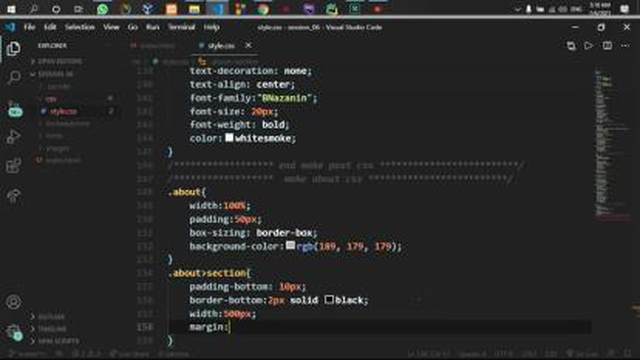Place cursor after margin: on line 158
This screenshot has height=360, width=640.
[230, 327]
